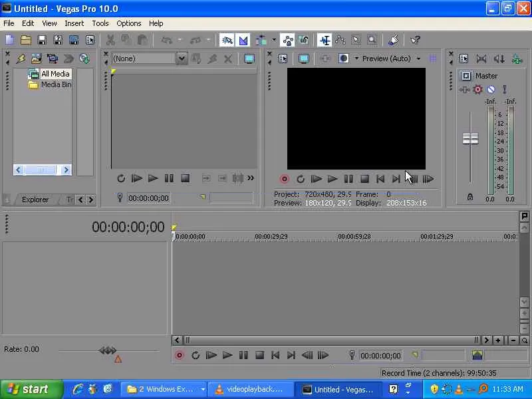Click timeline zoom out minus button
This screenshot has width=532, height=399.
[x=513, y=340]
